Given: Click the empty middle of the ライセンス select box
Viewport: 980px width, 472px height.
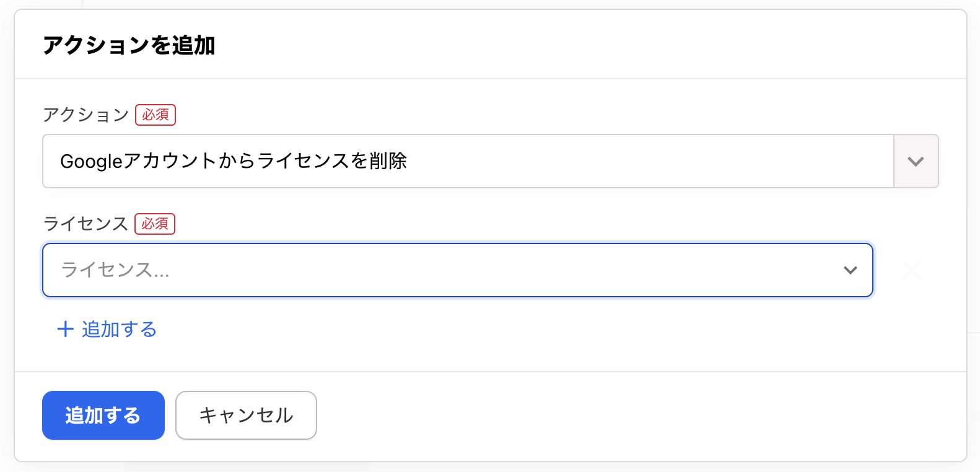Looking at the screenshot, I should click(496, 270).
